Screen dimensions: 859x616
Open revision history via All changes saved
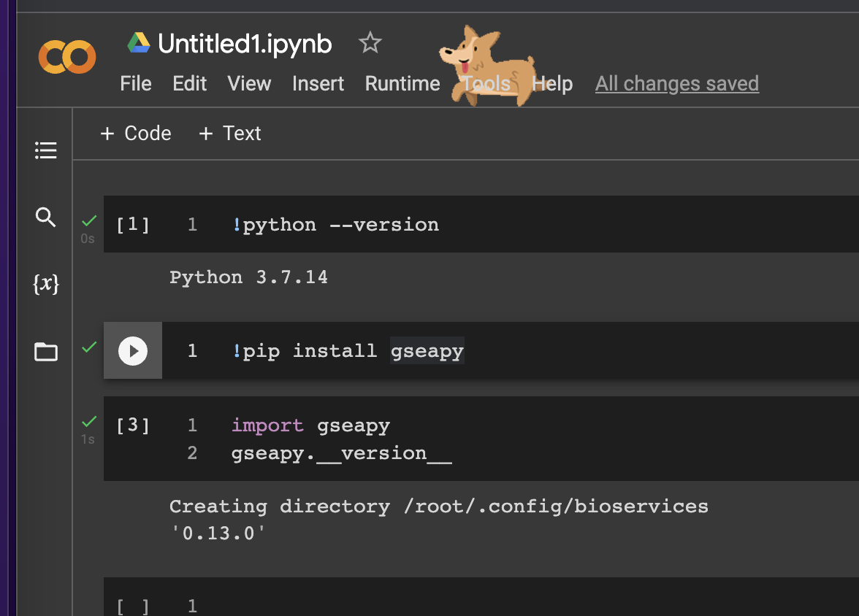676,83
